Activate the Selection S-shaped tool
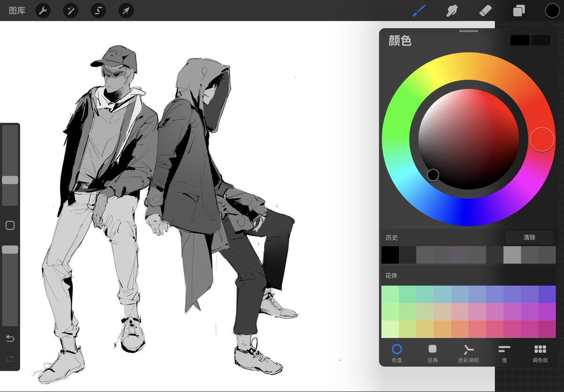The image size is (564, 392). (x=98, y=10)
